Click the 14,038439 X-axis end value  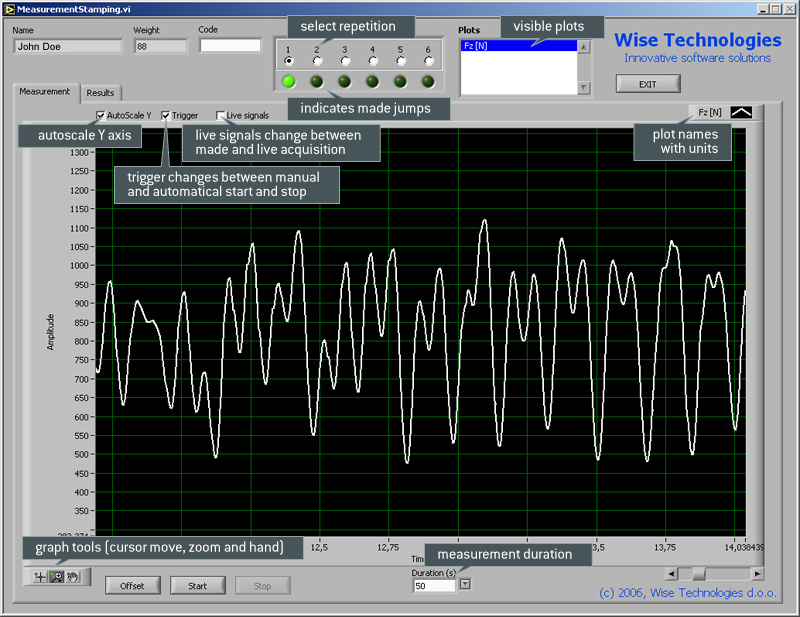[745, 548]
